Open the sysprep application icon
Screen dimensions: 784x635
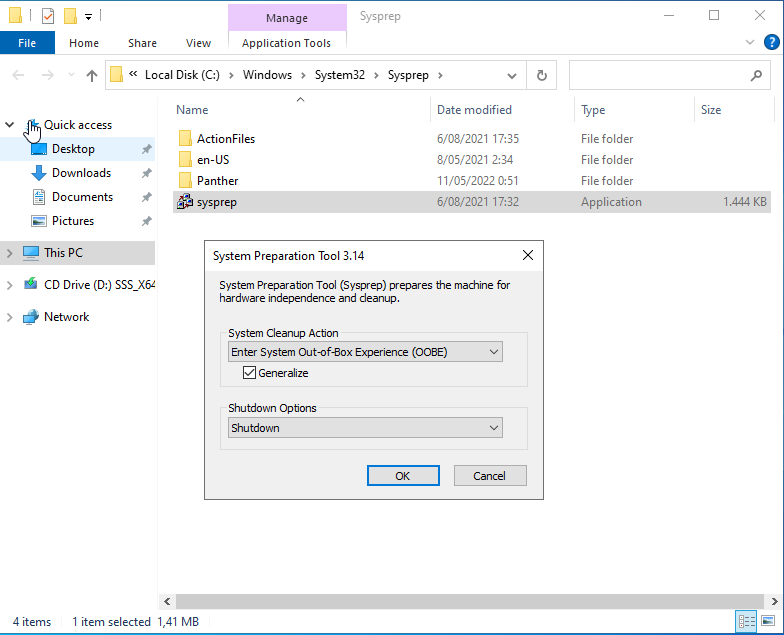185,202
